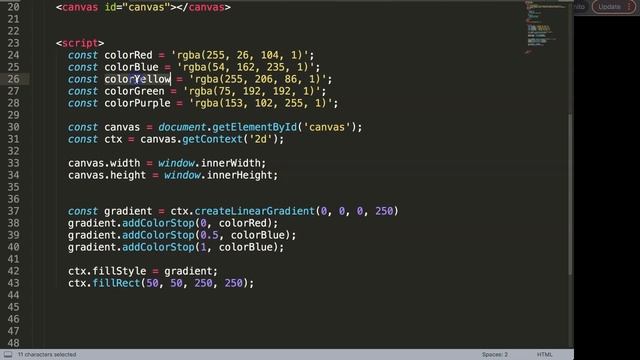Click the colorBlue declaration on line 25

(x=131, y=67)
